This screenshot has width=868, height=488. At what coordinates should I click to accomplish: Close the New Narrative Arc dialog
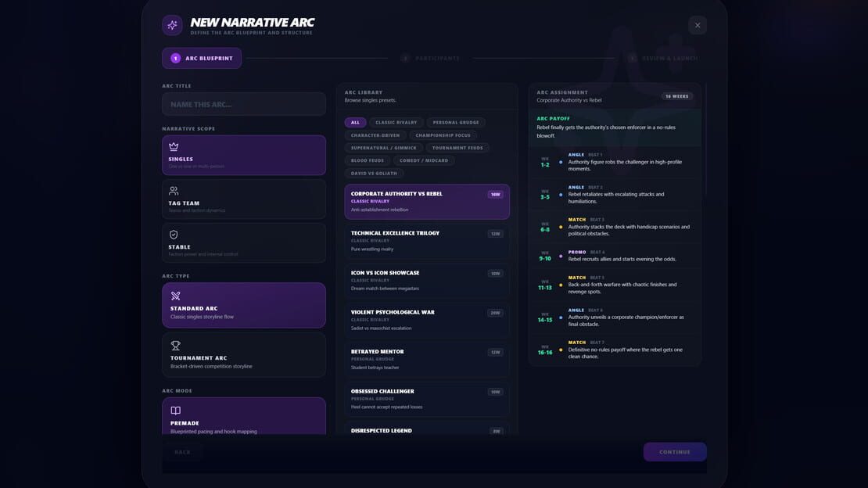698,26
